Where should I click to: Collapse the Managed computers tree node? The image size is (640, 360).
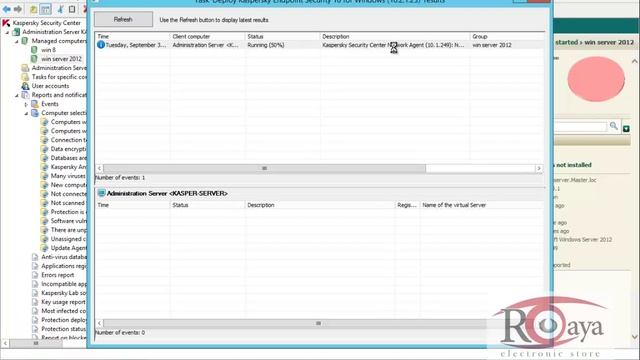[17, 41]
